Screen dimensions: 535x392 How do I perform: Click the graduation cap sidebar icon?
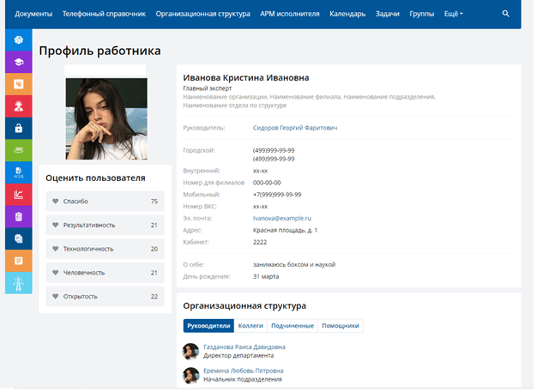(x=18, y=62)
